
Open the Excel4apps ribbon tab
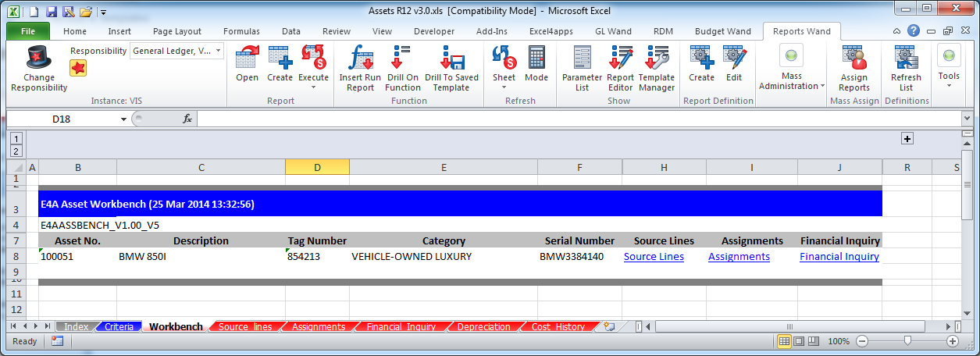point(551,31)
